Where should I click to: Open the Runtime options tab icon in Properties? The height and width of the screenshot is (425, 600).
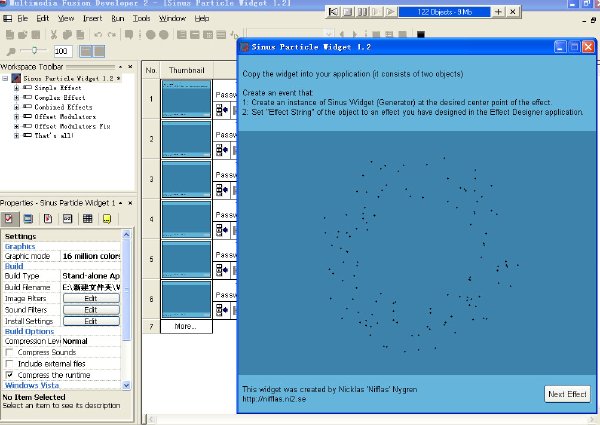(48, 219)
